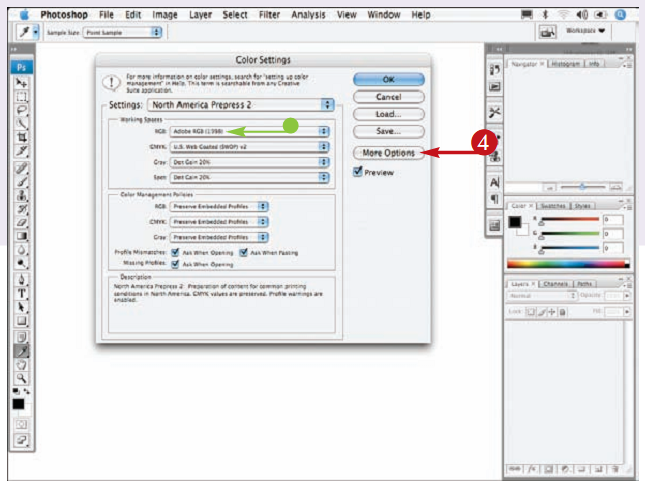Toggle the Preview checkbox

[357, 171]
